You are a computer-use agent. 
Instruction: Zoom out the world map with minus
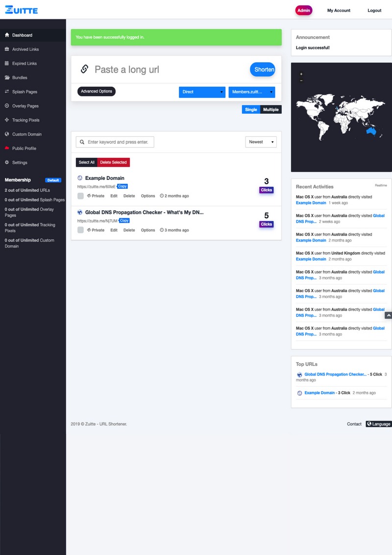[x=301, y=81]
